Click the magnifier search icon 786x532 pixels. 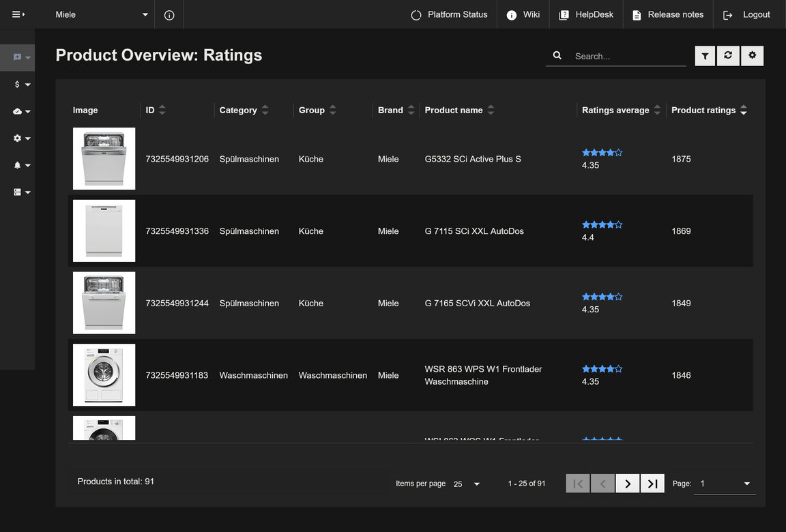pos(557,55)
